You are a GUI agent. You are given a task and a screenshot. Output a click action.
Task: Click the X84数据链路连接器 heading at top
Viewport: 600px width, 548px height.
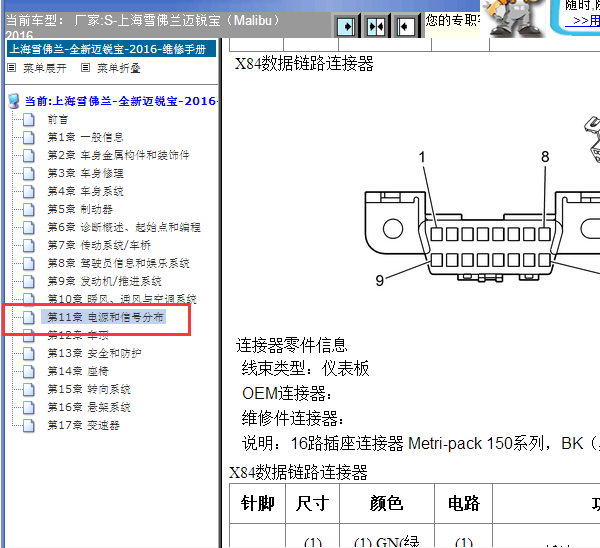(304, 64)
